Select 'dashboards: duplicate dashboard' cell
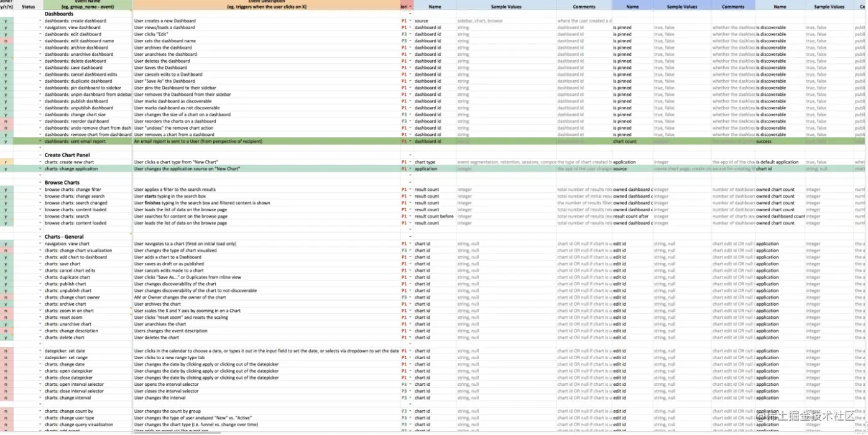 point(88,81)
